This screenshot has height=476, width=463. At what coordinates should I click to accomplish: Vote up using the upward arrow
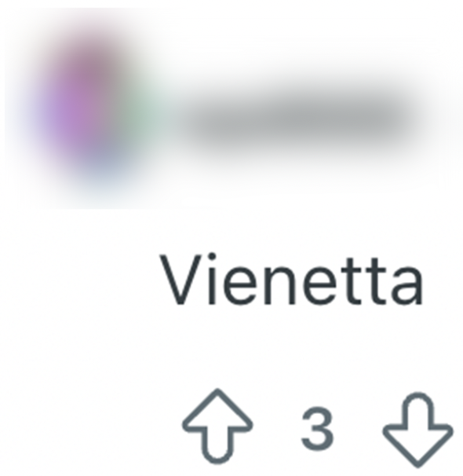[217, 426]
